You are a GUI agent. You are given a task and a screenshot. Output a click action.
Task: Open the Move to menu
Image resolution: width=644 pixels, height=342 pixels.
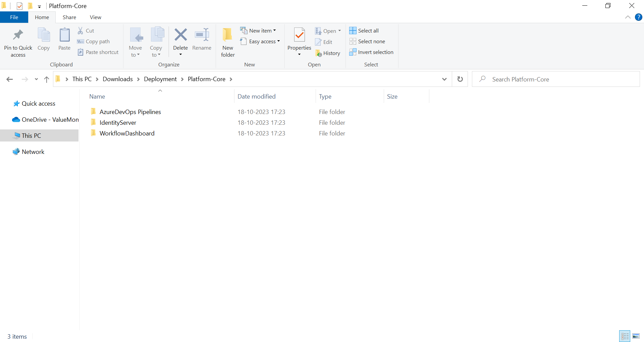(136, 42)
